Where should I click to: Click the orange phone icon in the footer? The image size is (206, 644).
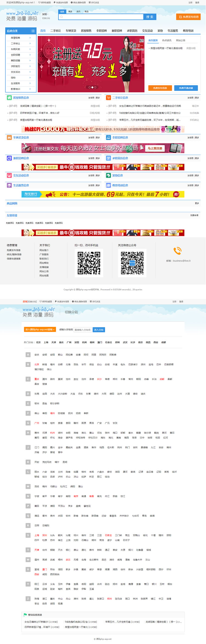coord(177,251)
